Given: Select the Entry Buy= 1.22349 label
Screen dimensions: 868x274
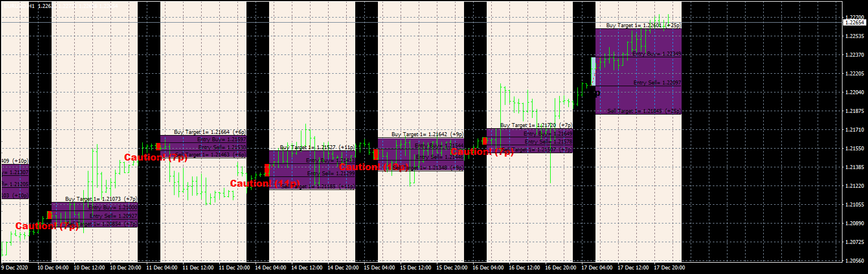Looking at the screenshot, I should click(x=657, y=54).
